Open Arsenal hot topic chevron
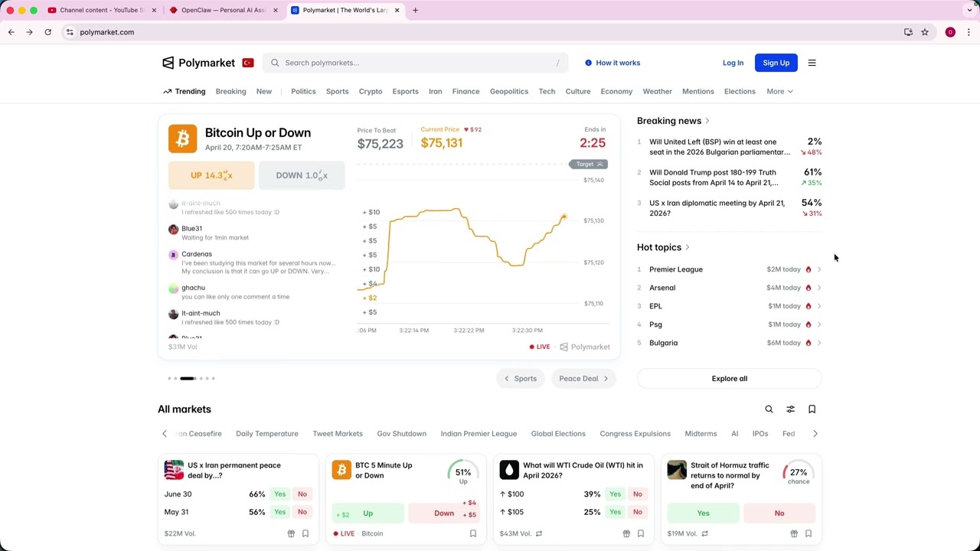The width and height of the screenshot is (980, 551). pyautogui.click(x=818, y=288)
